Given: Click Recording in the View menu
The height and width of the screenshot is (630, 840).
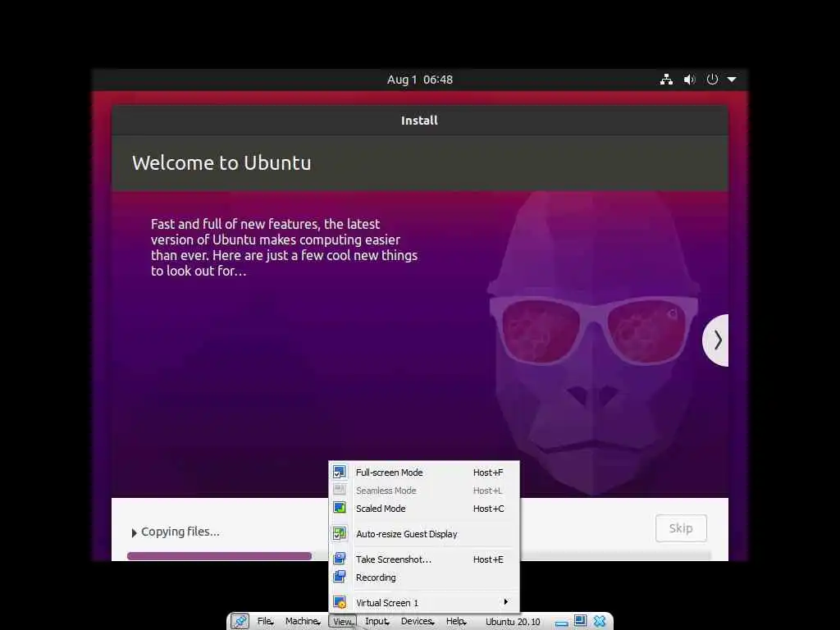Looking at the screenshot, I should (x=424, y=577).
